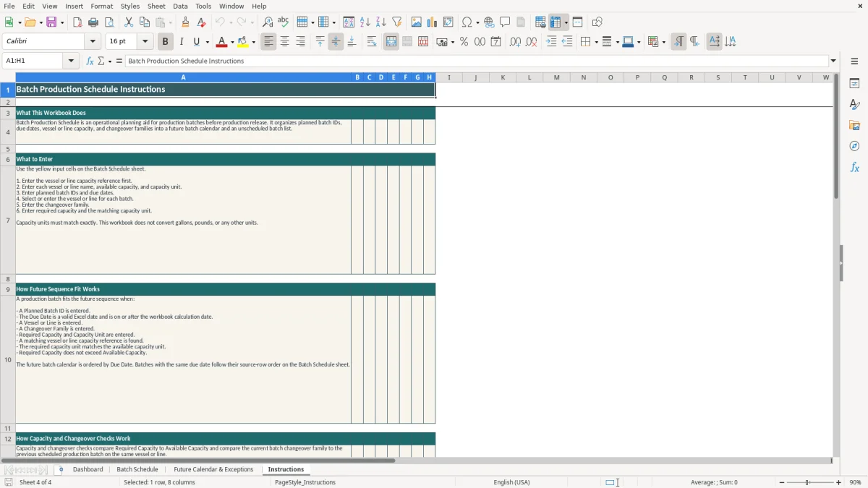Open background color dropdown arrow

click(x=253, y=42)
